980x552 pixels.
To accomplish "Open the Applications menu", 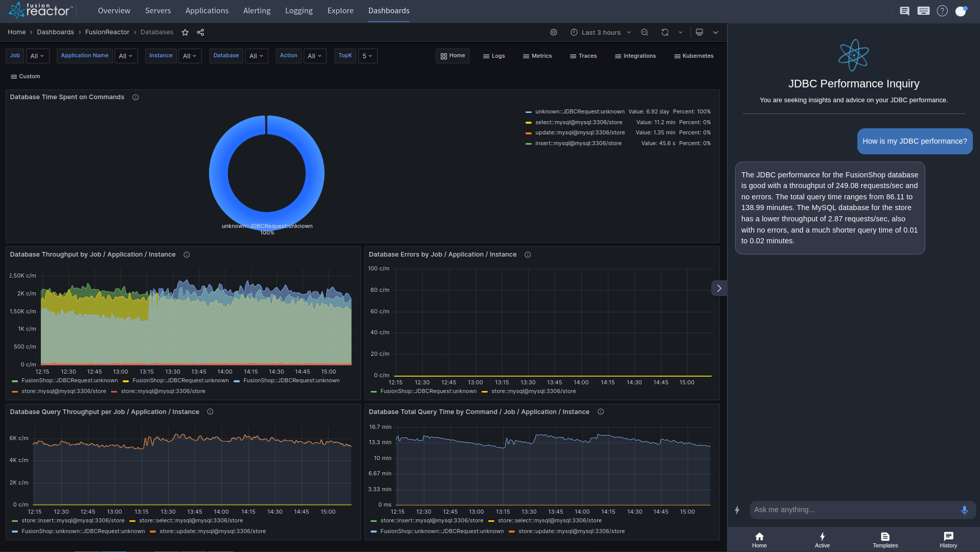I will coord(207,11).
